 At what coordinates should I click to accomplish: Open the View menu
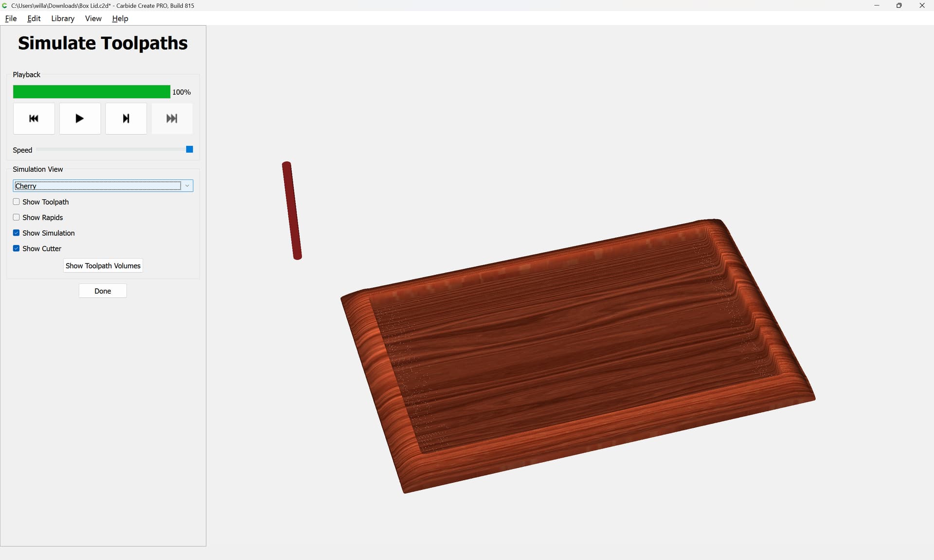(x=93, y=18)
